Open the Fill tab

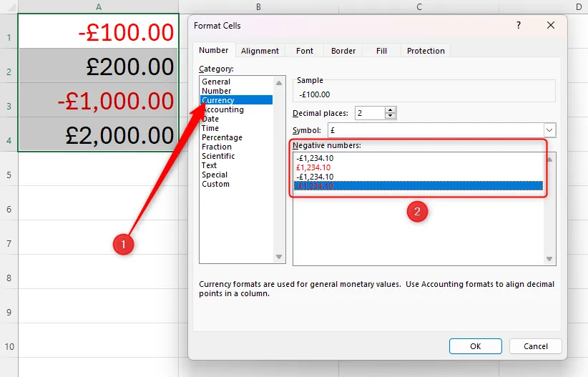[x=381, y=51]
